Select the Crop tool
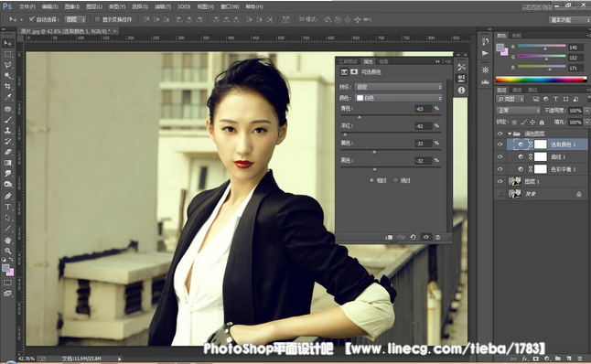Image resolution: width=591 pixels, height=364 pixels. 7,86
